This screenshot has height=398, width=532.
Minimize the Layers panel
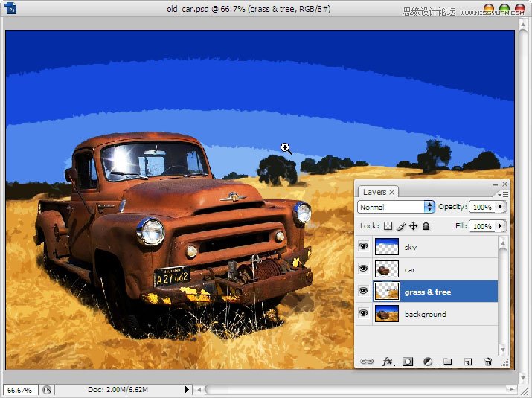click(x=495, y=184)
